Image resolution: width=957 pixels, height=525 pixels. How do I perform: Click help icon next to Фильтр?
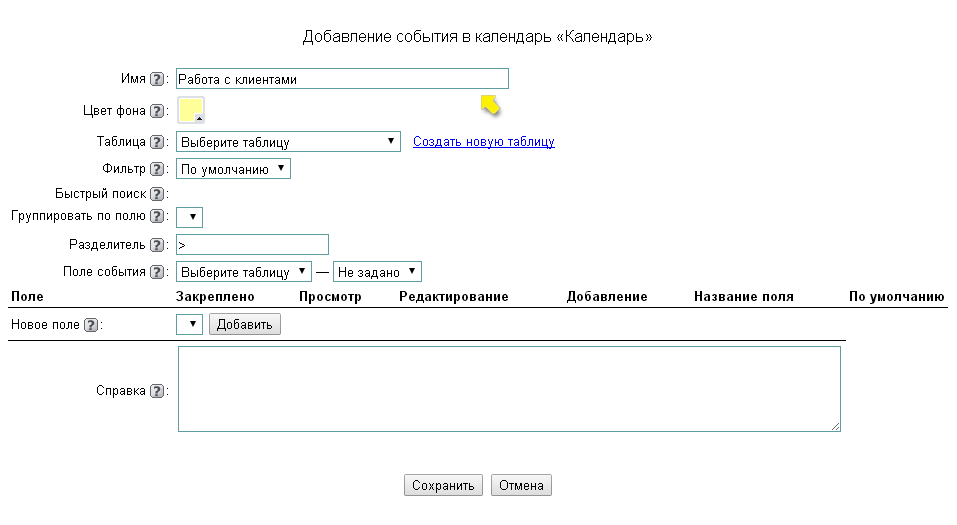157,170
